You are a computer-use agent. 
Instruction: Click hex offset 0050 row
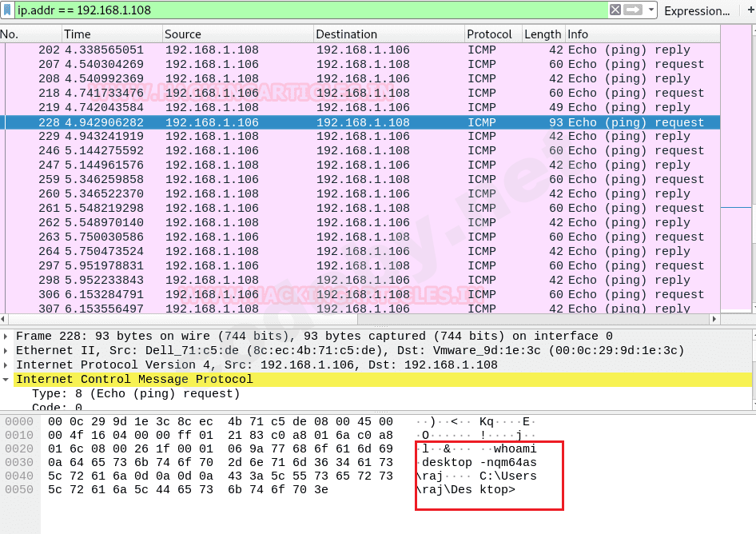point(188,489)
